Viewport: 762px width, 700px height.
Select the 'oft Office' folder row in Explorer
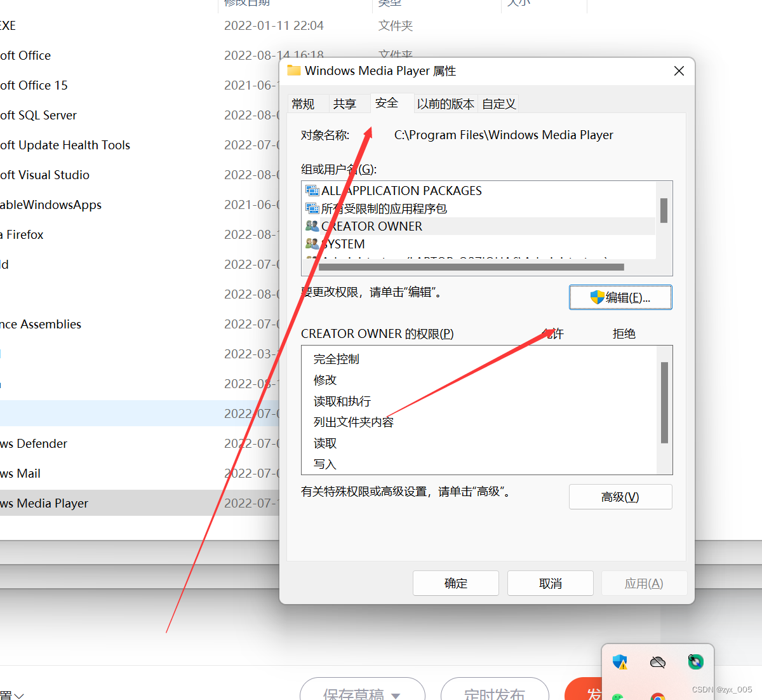click(140, 55)
